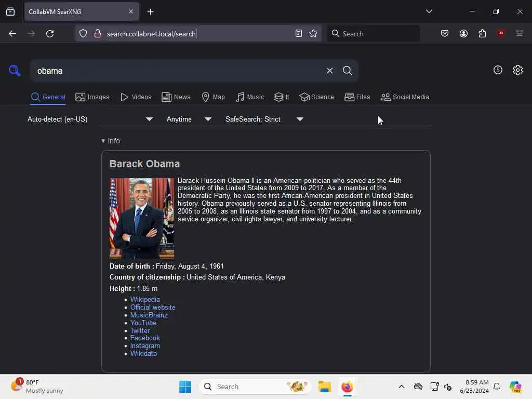532x399 pixels.
Task: Open the muted volume tray icon
Action: click(x=448, y=387)
